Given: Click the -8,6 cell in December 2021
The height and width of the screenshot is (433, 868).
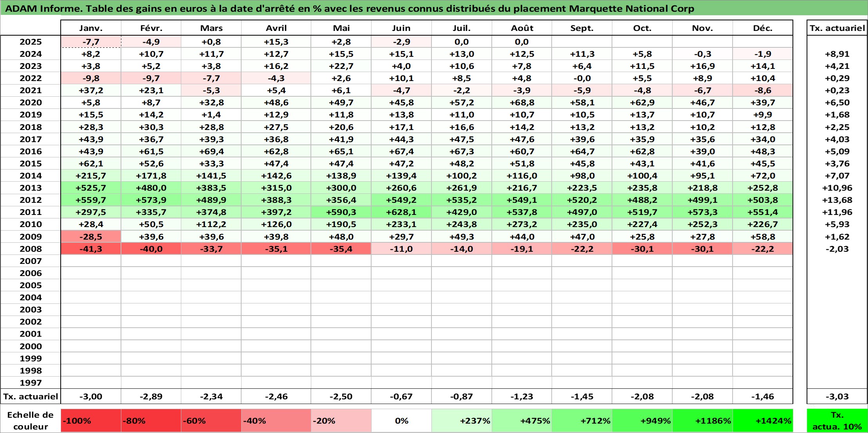Looking at the screenshot, I should (x=763, y=90).
